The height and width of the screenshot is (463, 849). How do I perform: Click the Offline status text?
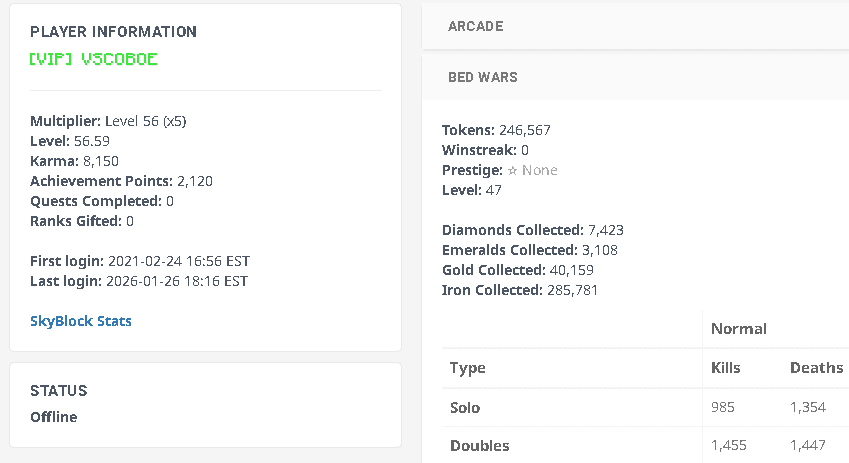point(54,417)
